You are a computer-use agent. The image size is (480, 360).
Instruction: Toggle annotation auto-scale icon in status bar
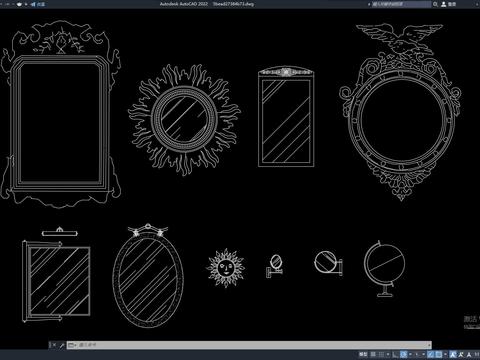coord(461,354)
